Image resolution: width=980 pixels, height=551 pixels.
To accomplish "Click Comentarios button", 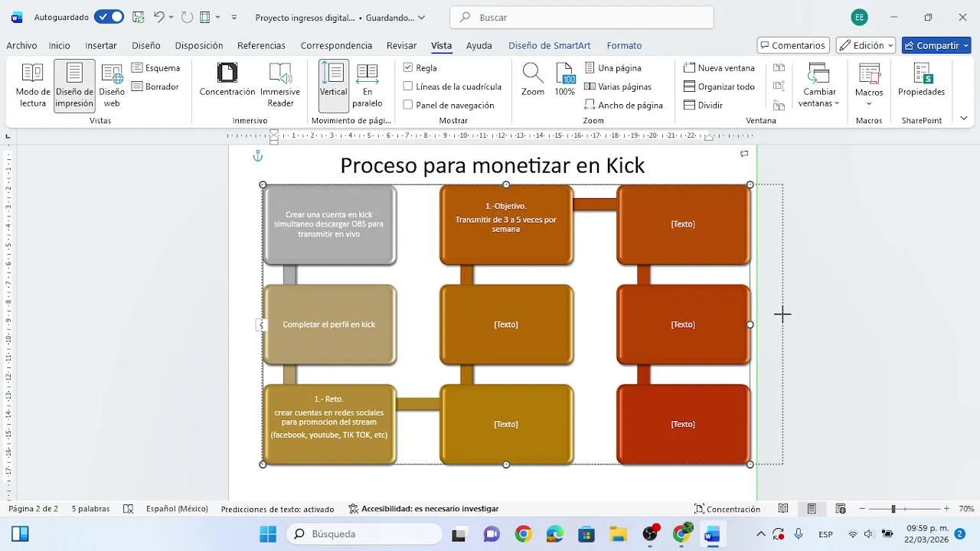I will (794, 45).
